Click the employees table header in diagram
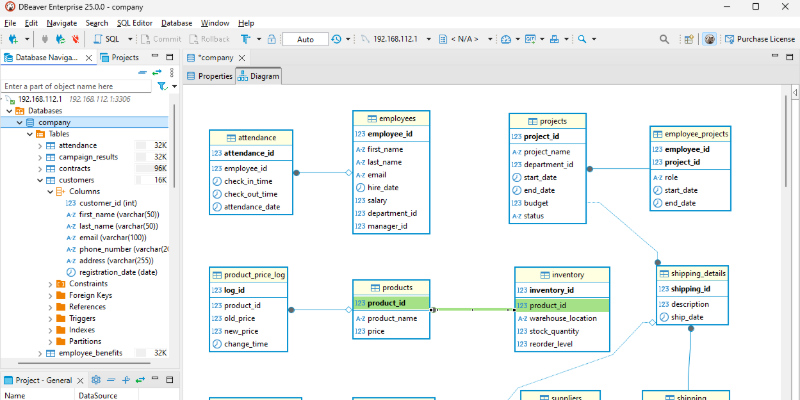Viewport: 800px width, 400px height. [x=391, y=118]
